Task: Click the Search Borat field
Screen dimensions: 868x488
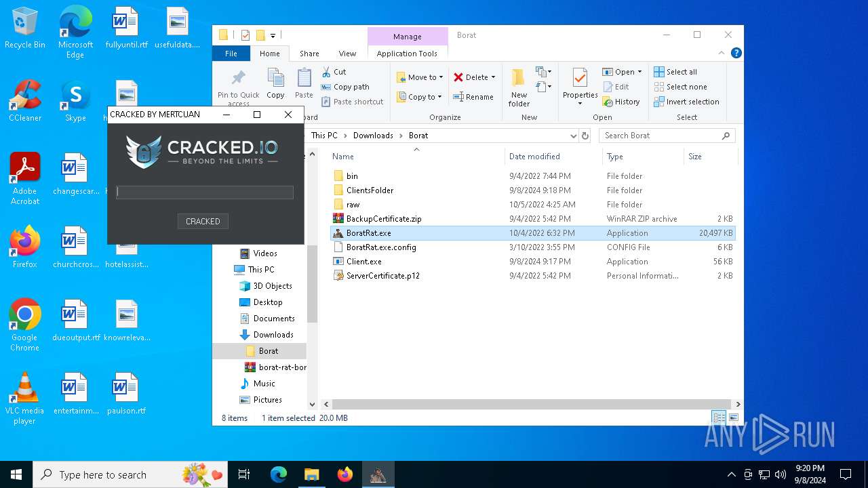Action: coord(667,136)
